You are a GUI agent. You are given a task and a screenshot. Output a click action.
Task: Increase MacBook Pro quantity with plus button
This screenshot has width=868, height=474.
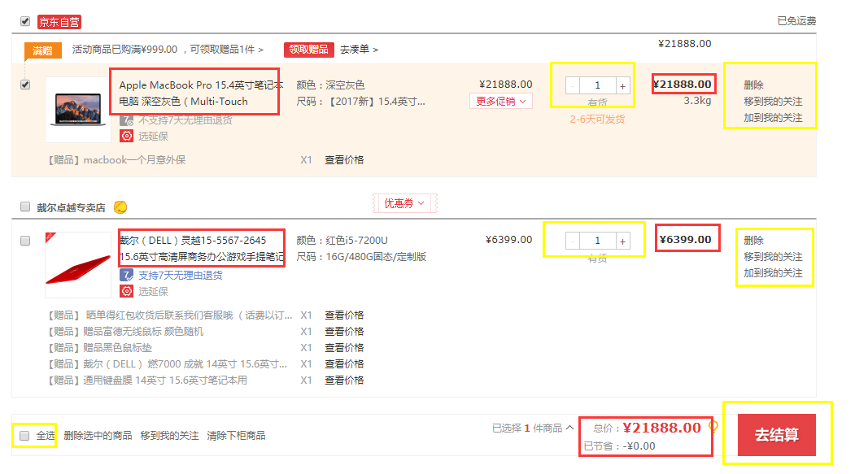coord(623,85)
